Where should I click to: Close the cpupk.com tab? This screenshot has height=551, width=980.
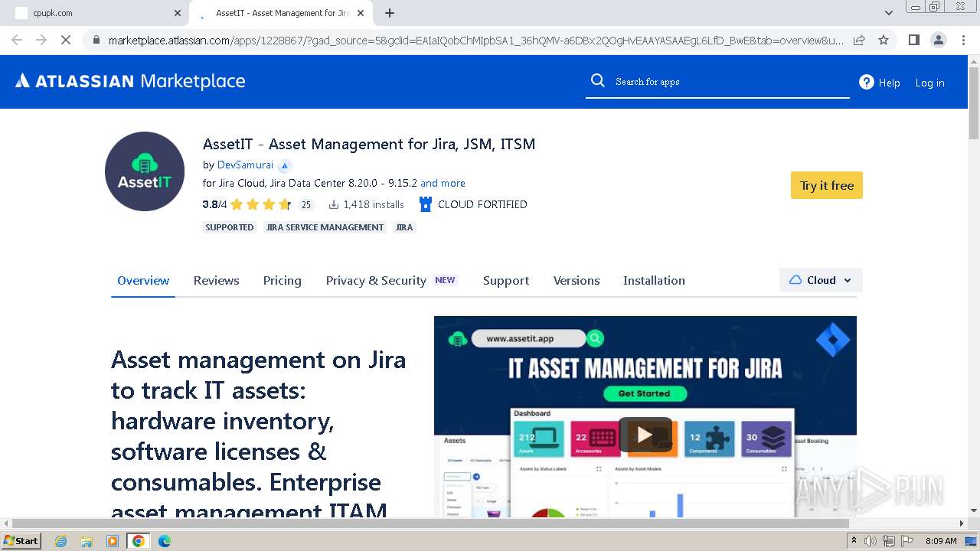coord(178,13)
